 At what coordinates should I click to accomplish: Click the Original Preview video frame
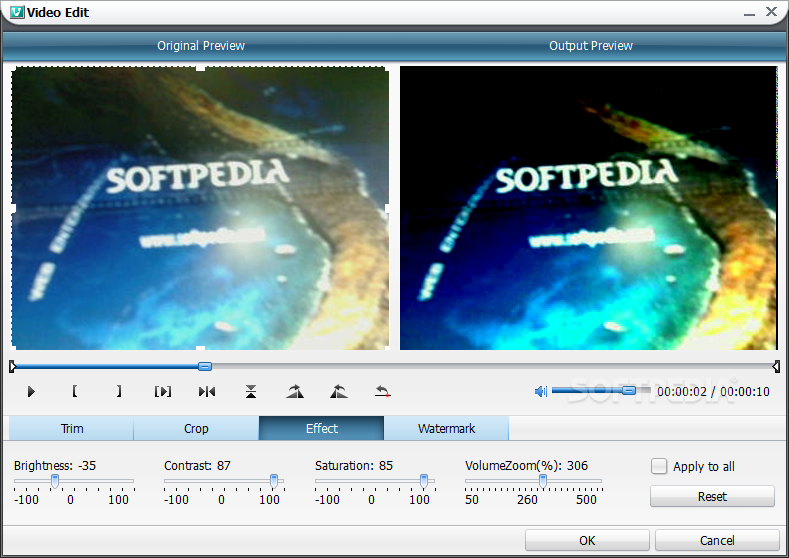coord(200,208)
